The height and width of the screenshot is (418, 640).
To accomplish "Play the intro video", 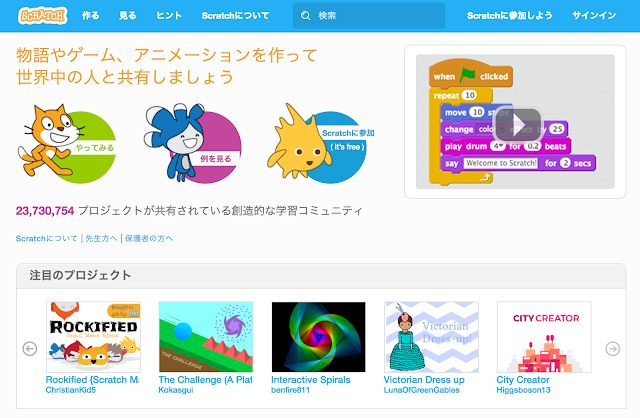I will click(518, 124).
